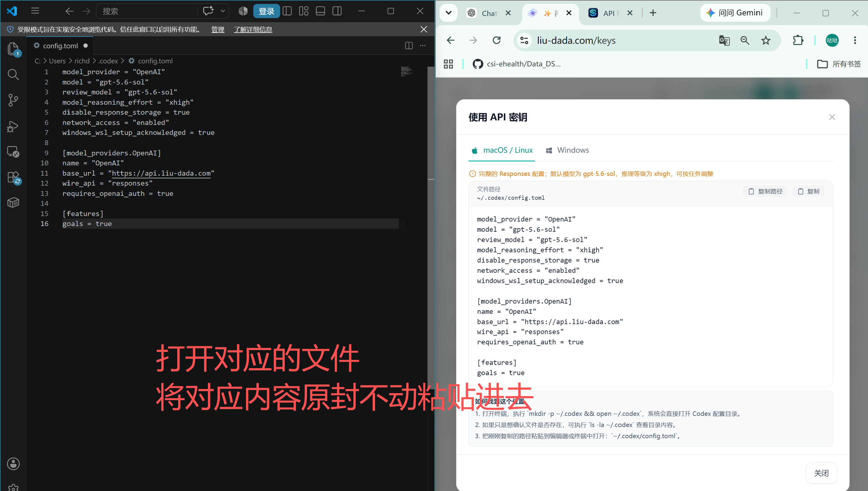This screenshot has width=868, height=491.
Task: Open VS Code hamburger menu
Action: point(35,11)
